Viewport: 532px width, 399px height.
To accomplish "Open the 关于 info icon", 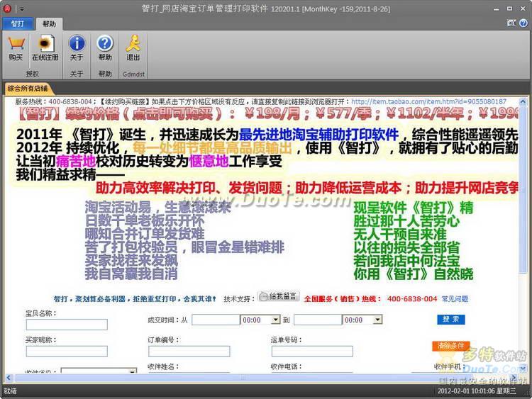I will pyautogui.click(x=77, y=43).
